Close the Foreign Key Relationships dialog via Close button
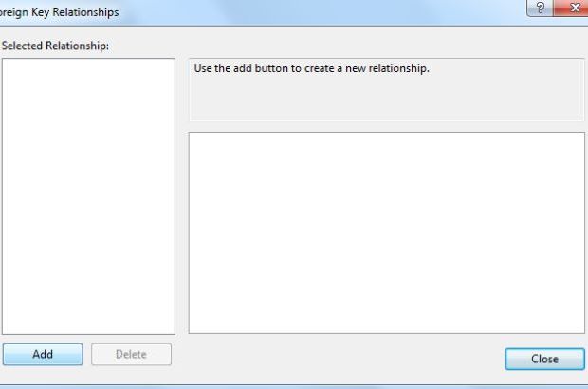The height and width of the screenshot is (389, 588). [544, 359]
